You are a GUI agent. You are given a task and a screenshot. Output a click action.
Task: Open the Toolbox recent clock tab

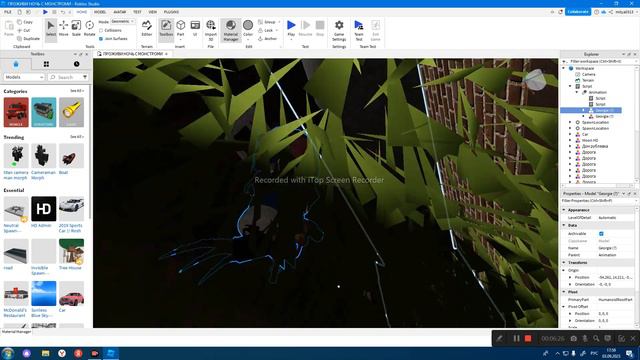point(76,64)
